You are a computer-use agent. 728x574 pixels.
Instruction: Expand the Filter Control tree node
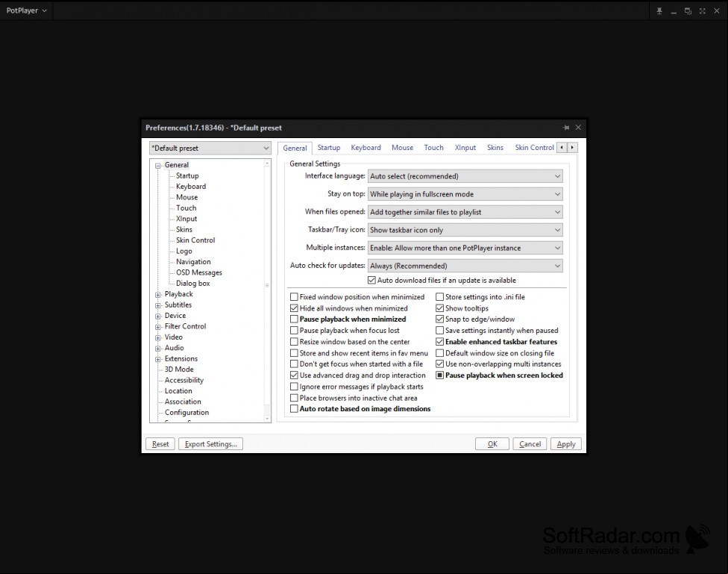coord(158,327)
